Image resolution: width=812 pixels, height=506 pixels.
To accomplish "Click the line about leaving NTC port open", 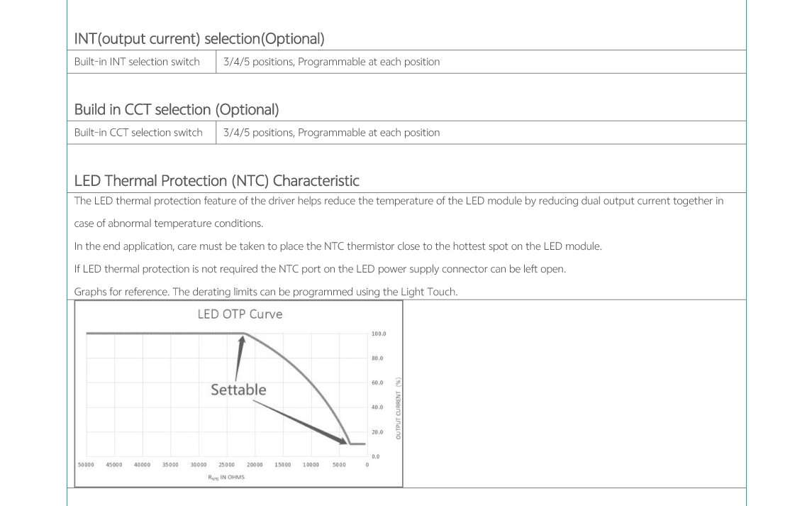I will (320, 269).
